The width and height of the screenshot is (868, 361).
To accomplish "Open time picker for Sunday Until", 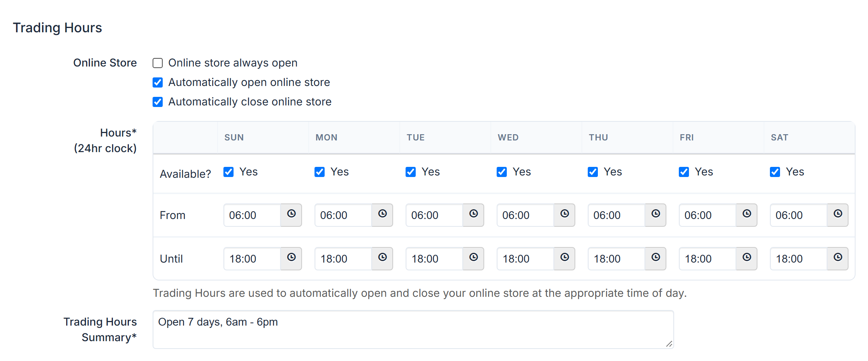I will [x=291, y=258].
